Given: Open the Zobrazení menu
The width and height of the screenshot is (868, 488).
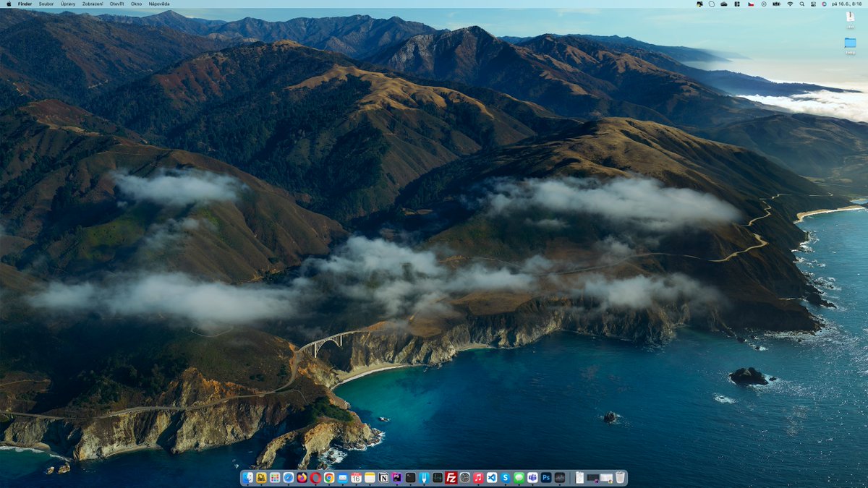Looking at the screenshot, I should click(93, 4).
